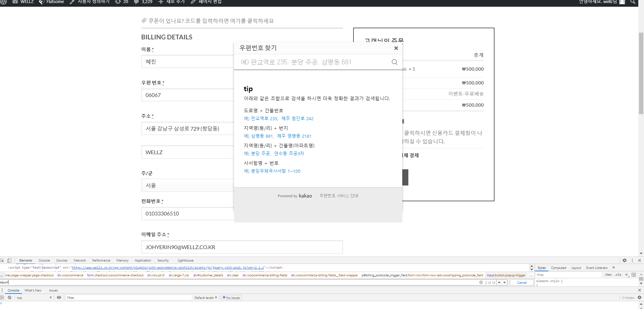This screenshot has width=644, height=309.
Task: Select form.checkout.woocommerce-checkout breadcrumb
Action: (115, 275)
